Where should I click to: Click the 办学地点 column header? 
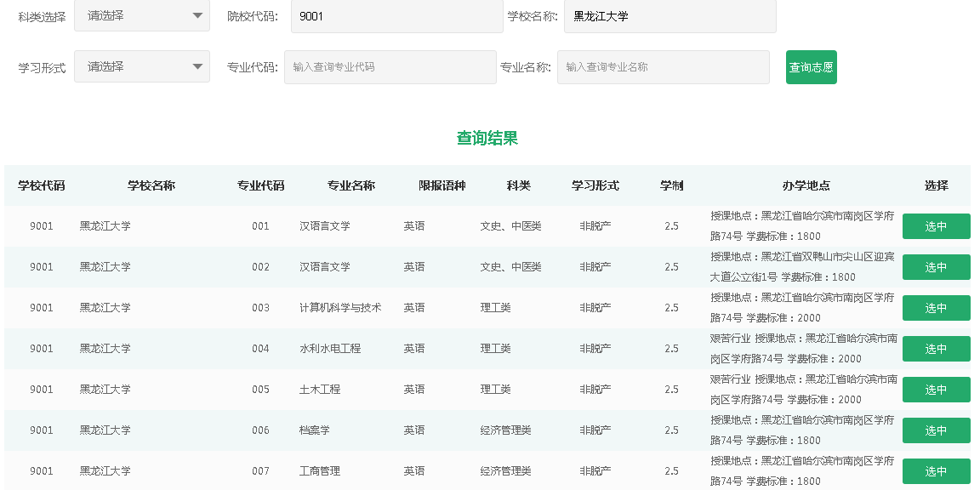click(x=806, y=185)
